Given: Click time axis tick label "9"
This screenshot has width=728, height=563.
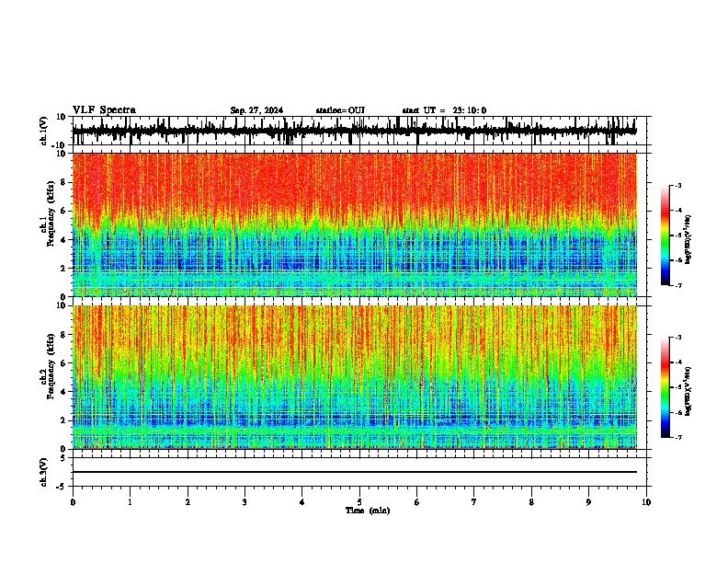Looking at the screenshot, I should [588, 502].
